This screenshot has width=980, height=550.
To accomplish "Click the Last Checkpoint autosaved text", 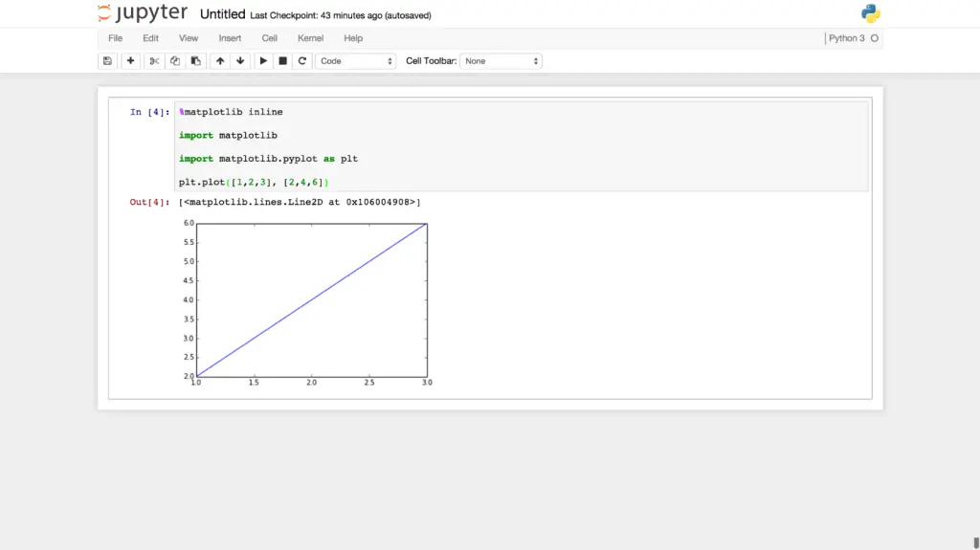I will click(341, 15).
